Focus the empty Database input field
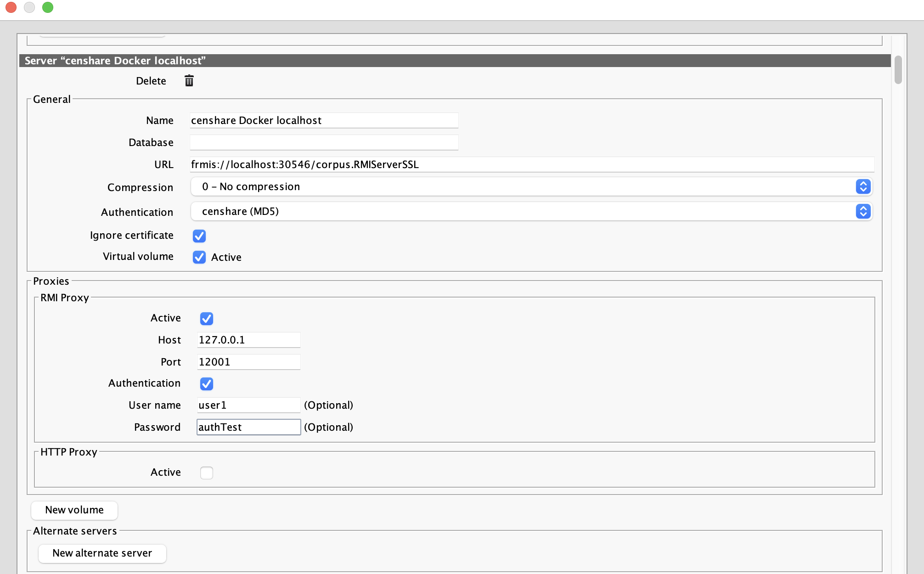Image resolution: width=924 pixels, height=574 pixels. pos(324,142)
